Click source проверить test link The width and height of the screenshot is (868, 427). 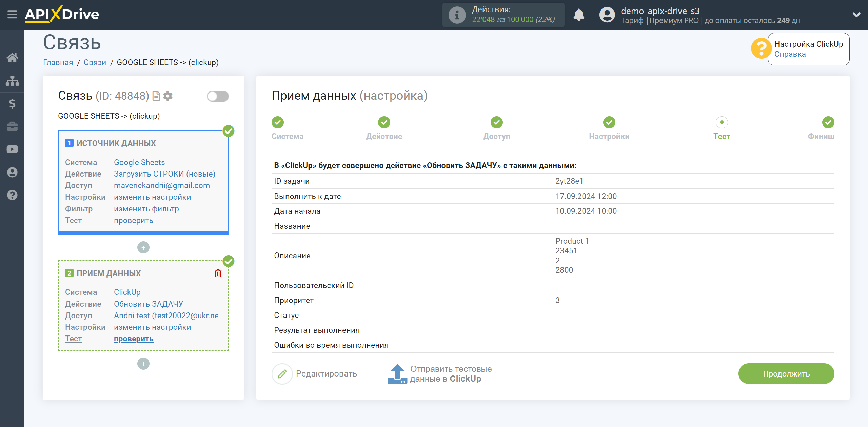point(134,220)
